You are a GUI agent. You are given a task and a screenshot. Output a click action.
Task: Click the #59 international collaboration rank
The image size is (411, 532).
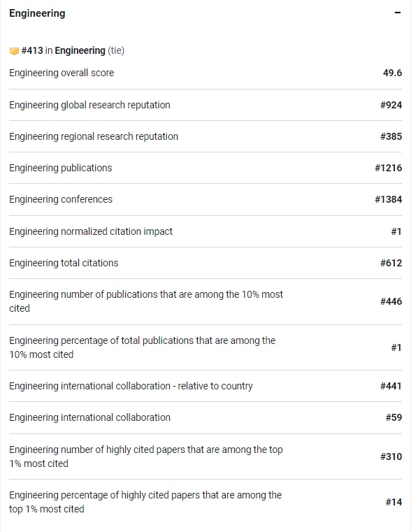coord(394,417)
